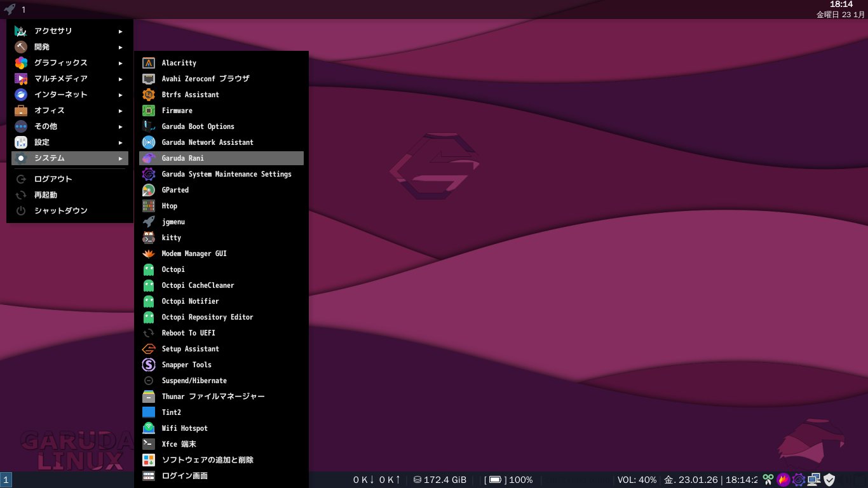Click the Suspend/Hibernate icon
This screenshot has height=488, width=868.
click(149, 381)
